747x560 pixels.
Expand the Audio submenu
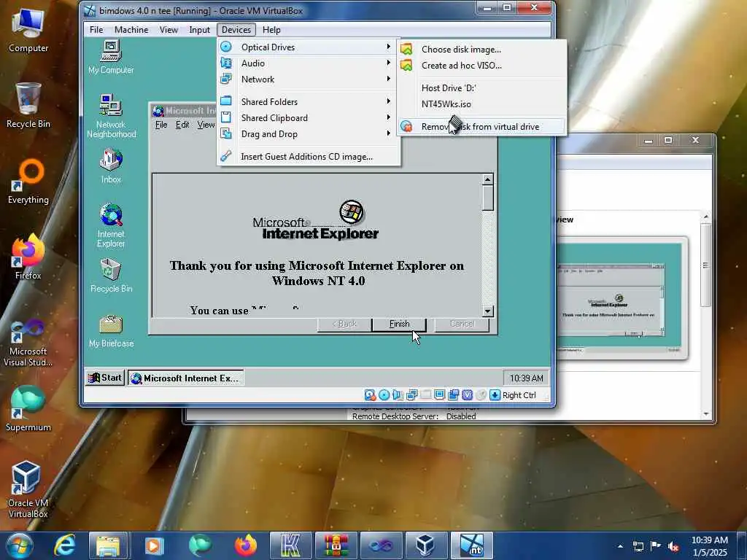309,63
